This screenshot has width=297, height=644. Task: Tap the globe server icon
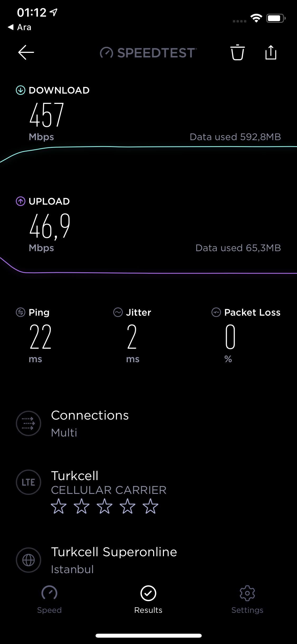tap(29, 560)
